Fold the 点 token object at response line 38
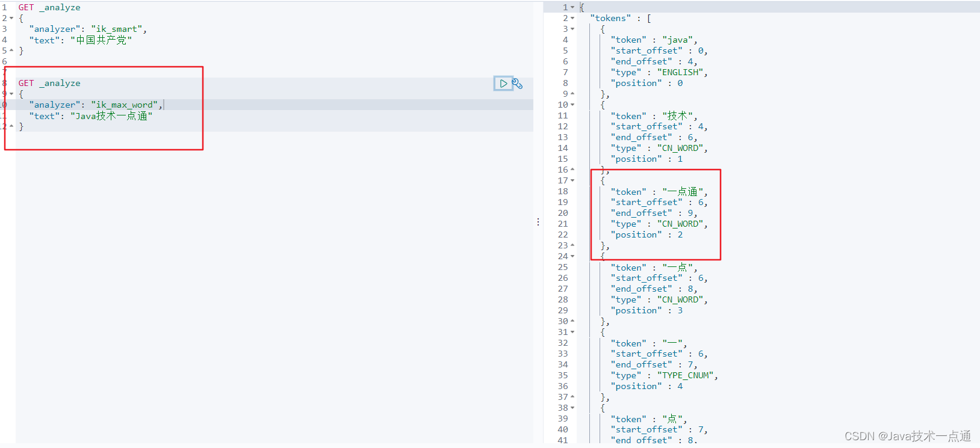 click(572, 408)
